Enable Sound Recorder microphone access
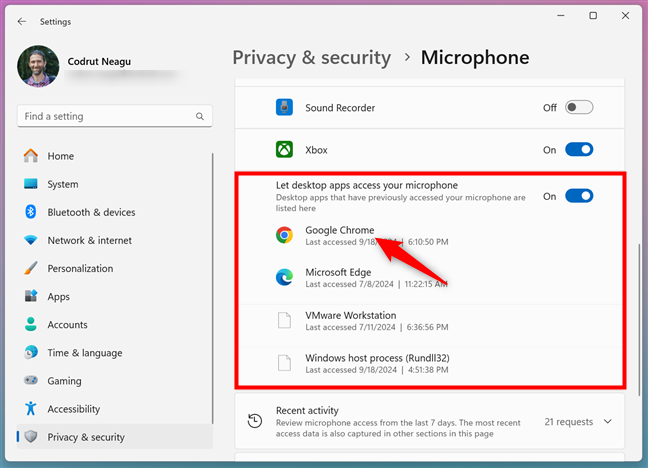The image size is (648, 468). coord(579,107)
